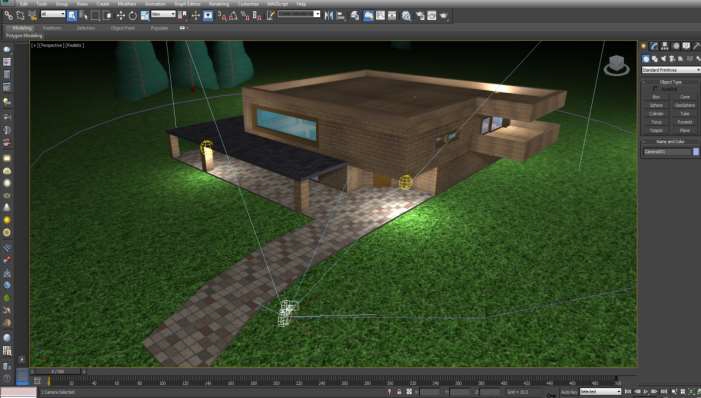This screenshot has width=701, height=398.
Task: Switch to the Populate ribbon tab
Action: pyautogui.click(x=159, y=28)
